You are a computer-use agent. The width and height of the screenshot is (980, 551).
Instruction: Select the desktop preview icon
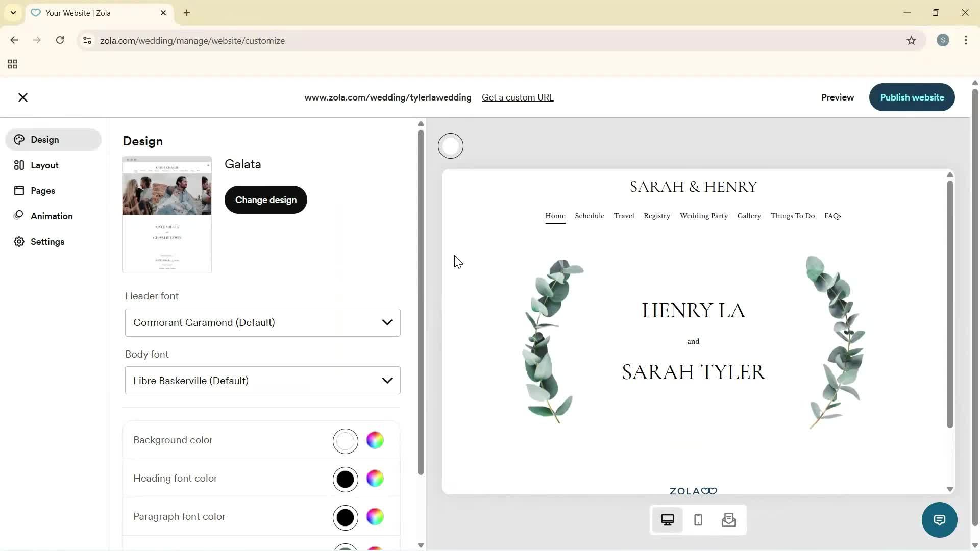[668, 519]
